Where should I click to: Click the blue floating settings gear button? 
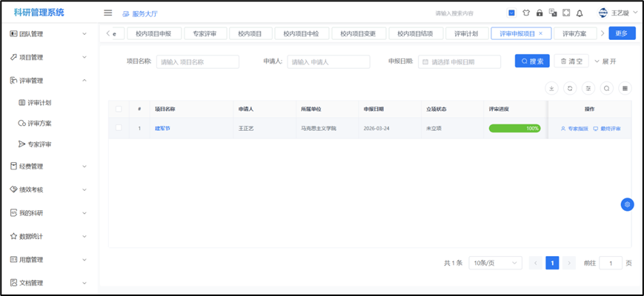pyautogui.click(x=627, y=204)
